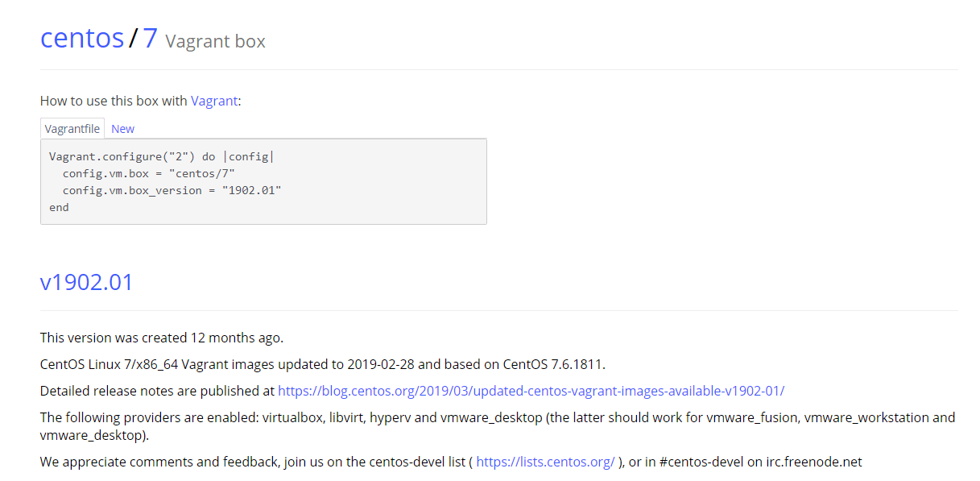Click the 'following providers are enabled' paragraph
The width and height of the screenshot is (980, 481).
pos(498,426)
